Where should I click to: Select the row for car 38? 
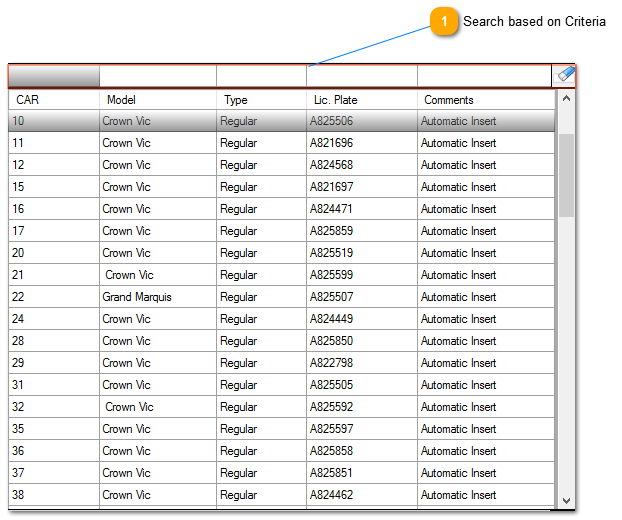point(280,495)
